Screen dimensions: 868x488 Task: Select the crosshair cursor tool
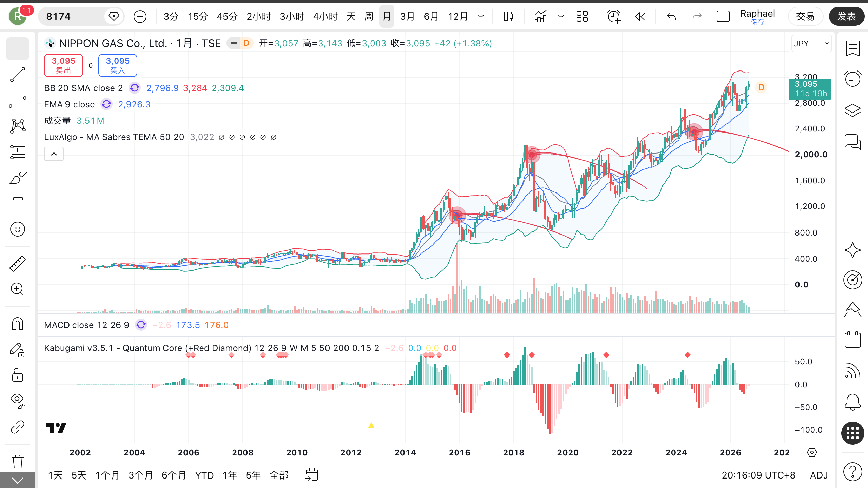(18, 49)
